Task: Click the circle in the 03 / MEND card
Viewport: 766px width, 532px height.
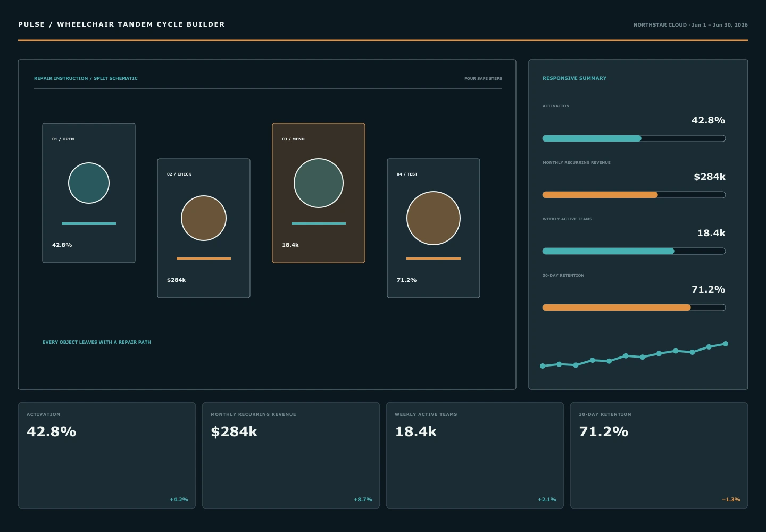Action: [x=319, y=183]
